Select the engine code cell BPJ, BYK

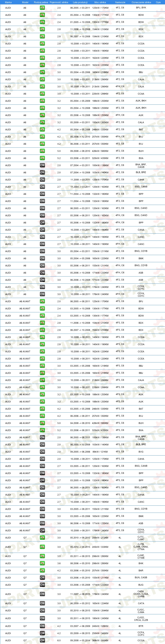pos(141,8)
